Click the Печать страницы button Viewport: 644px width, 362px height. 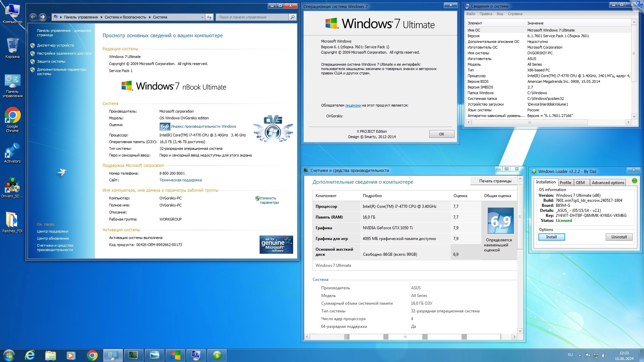(495, 181)
